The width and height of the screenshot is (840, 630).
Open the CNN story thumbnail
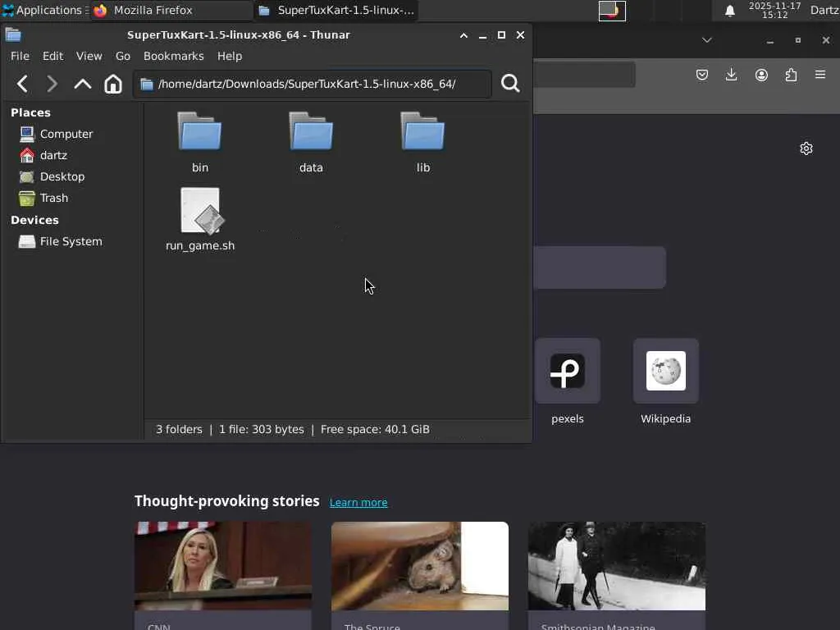coord(223,566)
